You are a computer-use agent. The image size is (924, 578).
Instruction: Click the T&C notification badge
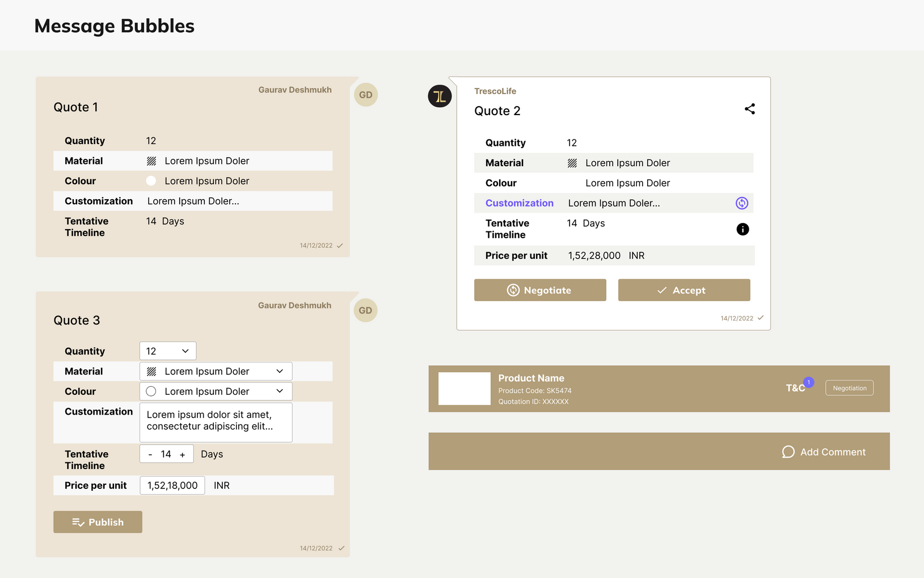tap(808, 382)
